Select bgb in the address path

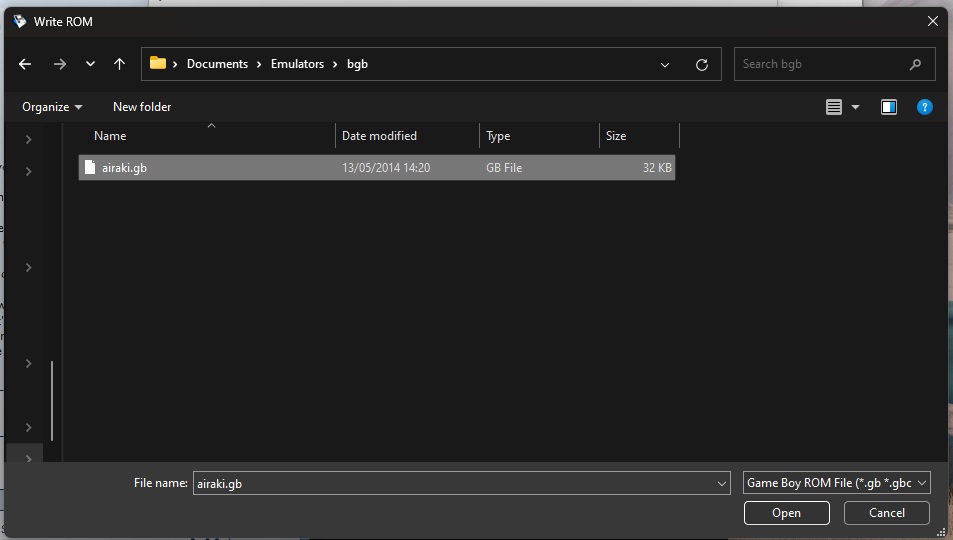pyautogui.click(x=357, y=64)
